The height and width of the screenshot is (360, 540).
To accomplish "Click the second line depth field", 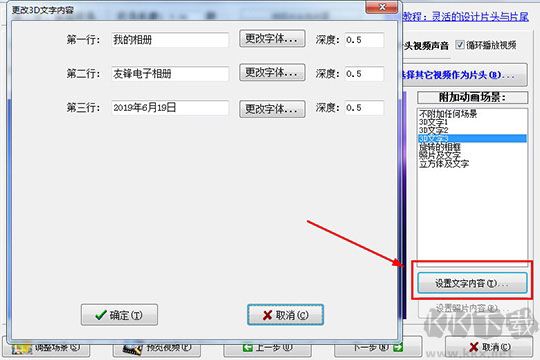I will pos(364,74).
